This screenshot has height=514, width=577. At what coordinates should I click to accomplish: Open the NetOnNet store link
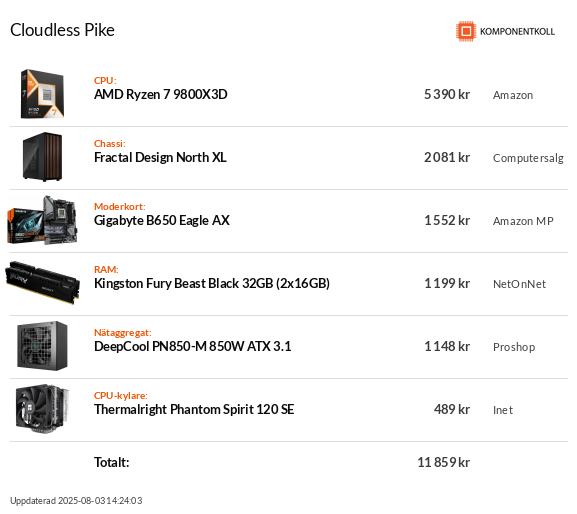[x=519, y=284]
